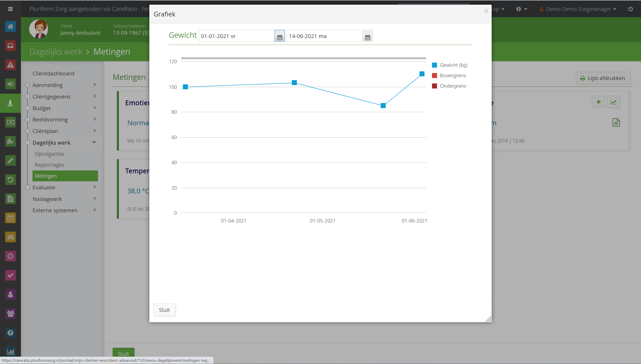Open the purple group users sidebar icon

(x=10, y=313)
